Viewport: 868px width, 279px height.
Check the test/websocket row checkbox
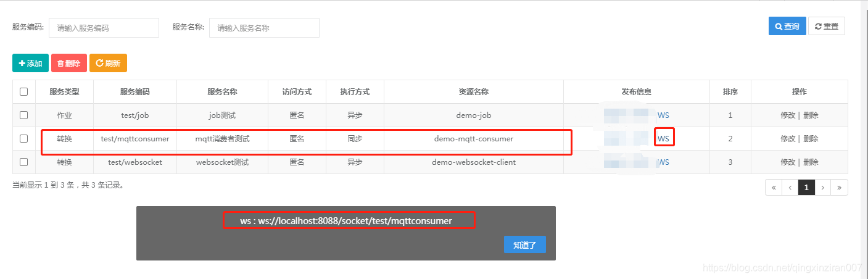tap(24, 162)
